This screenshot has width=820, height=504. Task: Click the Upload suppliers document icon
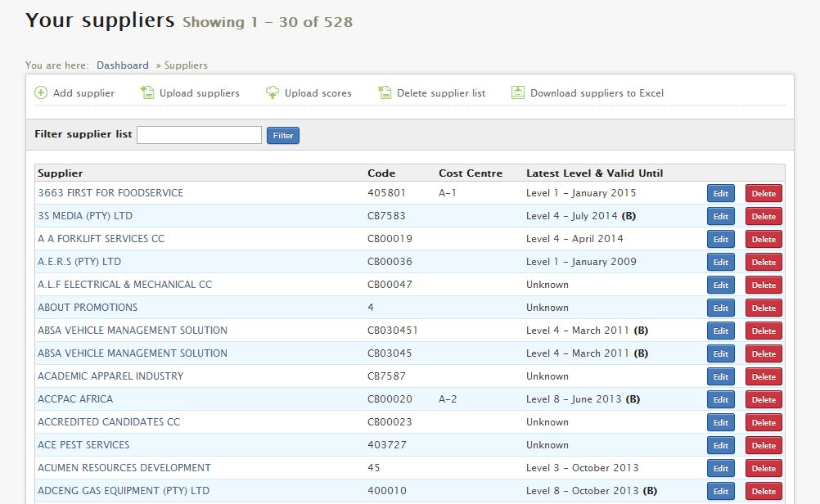pyautogui.click(x=147, y=93)
